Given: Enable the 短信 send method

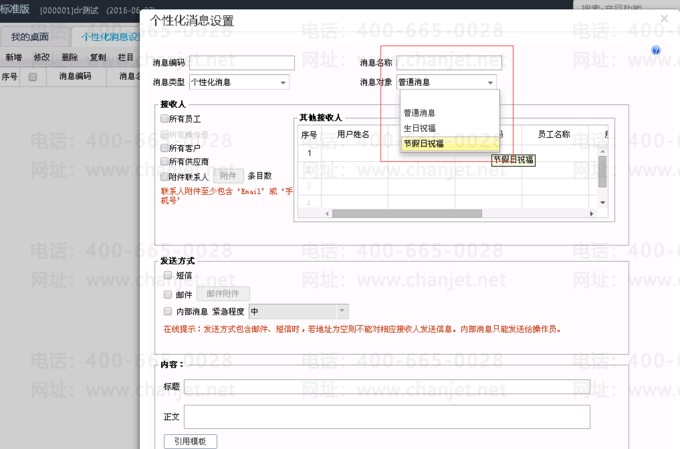Looking at the screenshot, I should (x=168, y=275).
